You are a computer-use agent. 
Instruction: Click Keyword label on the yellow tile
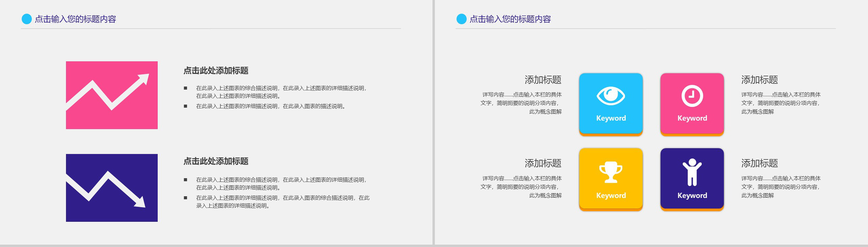pyautogui.click(x=611, y=196)
